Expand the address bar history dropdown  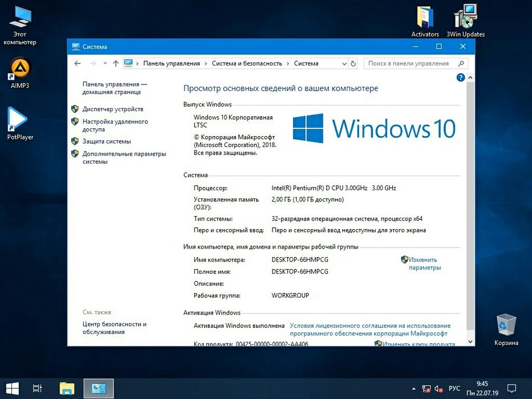coord(344,64)
